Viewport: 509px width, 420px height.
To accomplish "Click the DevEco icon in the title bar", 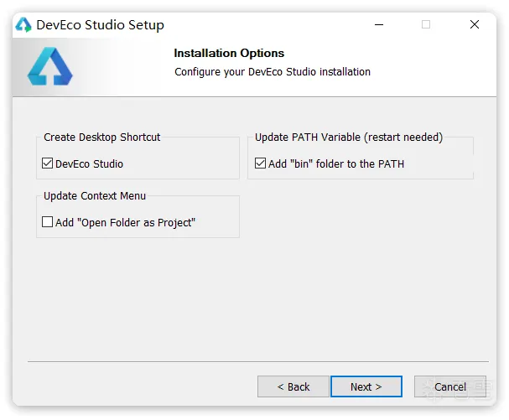I will (24, 25).
